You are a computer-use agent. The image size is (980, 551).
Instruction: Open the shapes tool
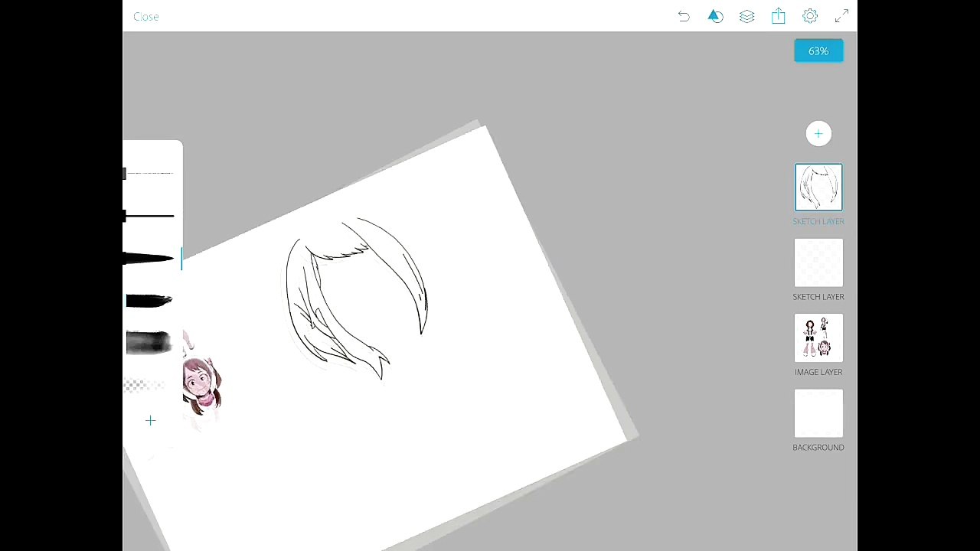pos(715,16)
